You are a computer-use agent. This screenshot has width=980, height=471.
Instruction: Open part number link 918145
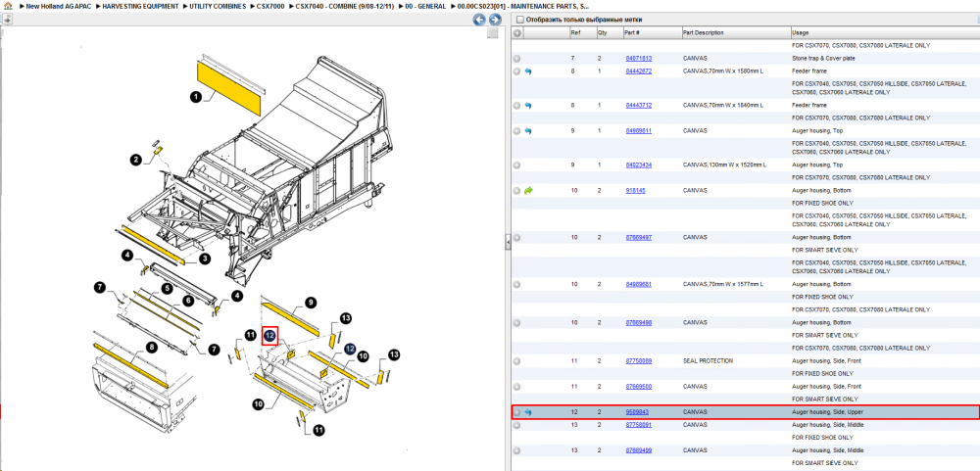point(636,191)
